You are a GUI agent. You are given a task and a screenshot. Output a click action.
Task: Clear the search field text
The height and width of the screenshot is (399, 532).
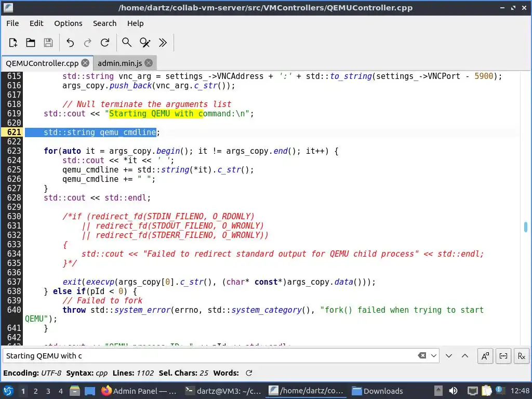tap(422, 355)
